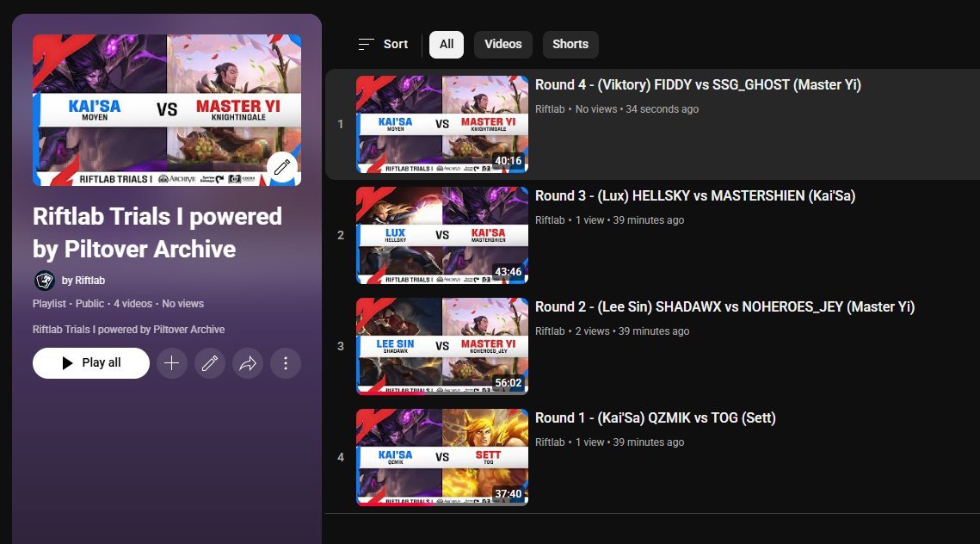Click the pencil icon on playlist cover image
980x544 pixels.
click(x=282, y=167)
